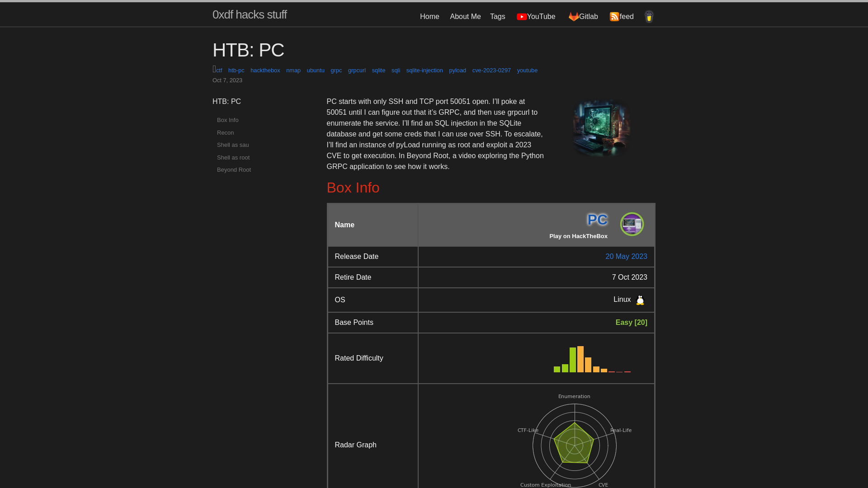Viewport: 868px width, 488px height.
Task: Click the Name header cell
Action: [x=373, y=225]
